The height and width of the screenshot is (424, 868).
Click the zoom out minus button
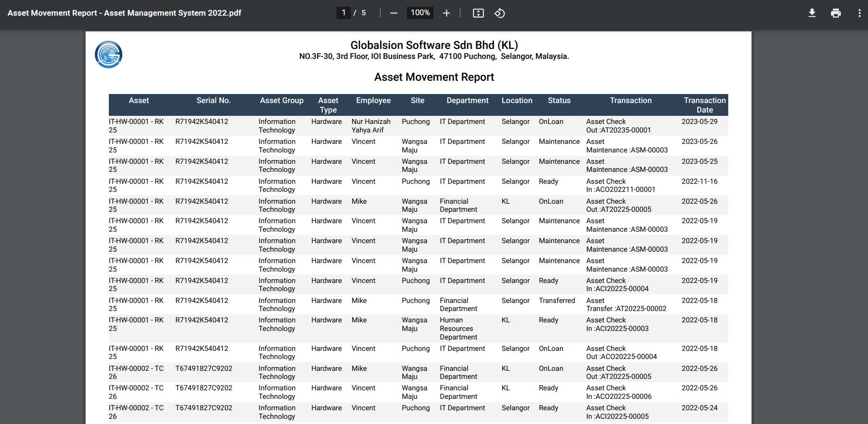point(394,13)
